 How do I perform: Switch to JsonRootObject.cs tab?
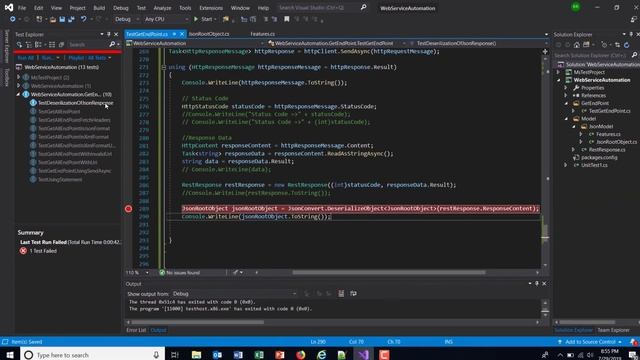click(209, 34)
